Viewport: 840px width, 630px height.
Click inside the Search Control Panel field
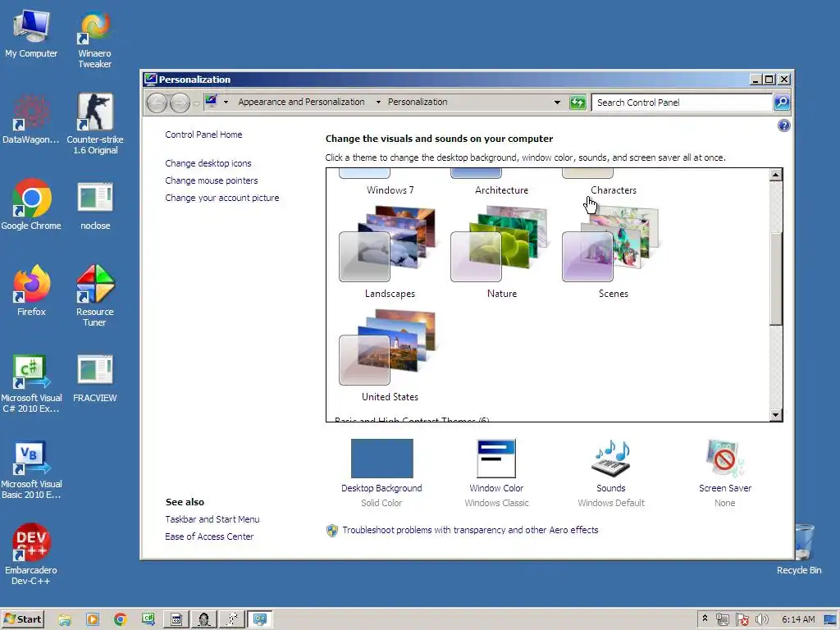682,103
